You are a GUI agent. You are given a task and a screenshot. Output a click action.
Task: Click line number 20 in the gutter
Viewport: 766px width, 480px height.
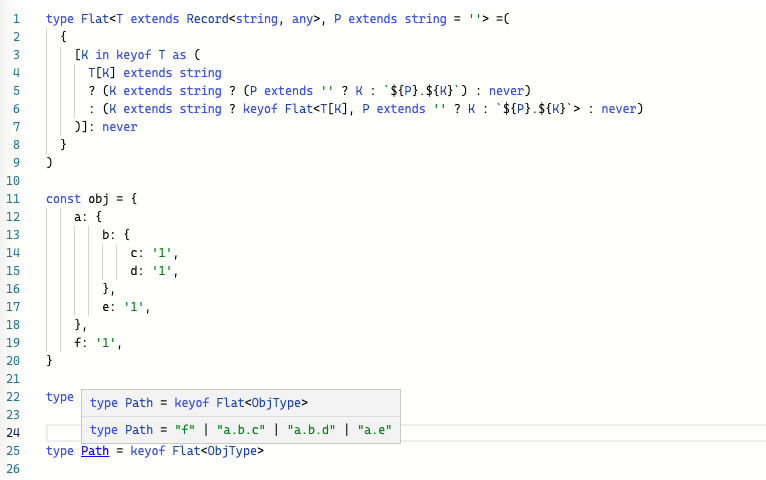[x=13, y=361]
